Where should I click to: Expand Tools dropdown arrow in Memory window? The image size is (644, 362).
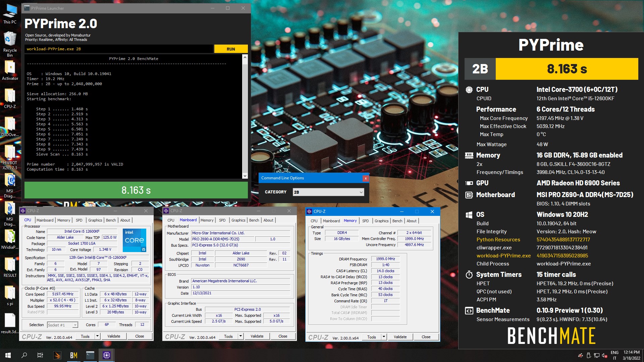[x=384, y=337]
